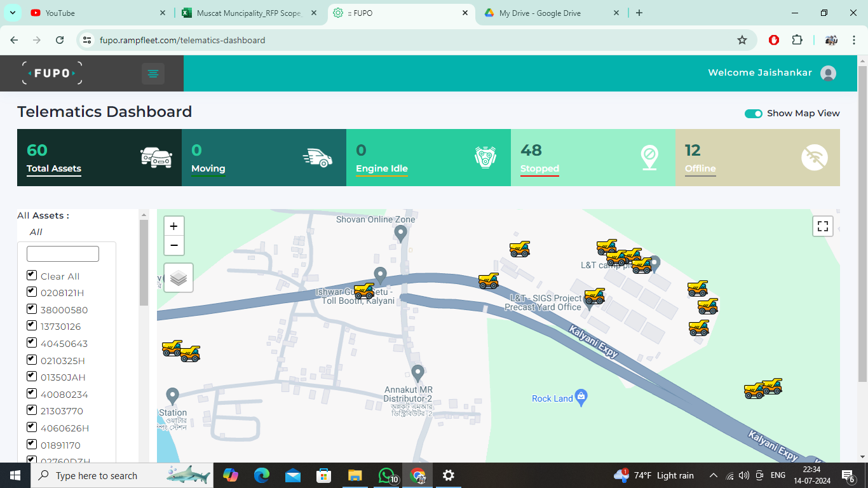This screenshot has width=868, height=488.
Task: Uncheck the Clear All checkbox
Action: 32,274
